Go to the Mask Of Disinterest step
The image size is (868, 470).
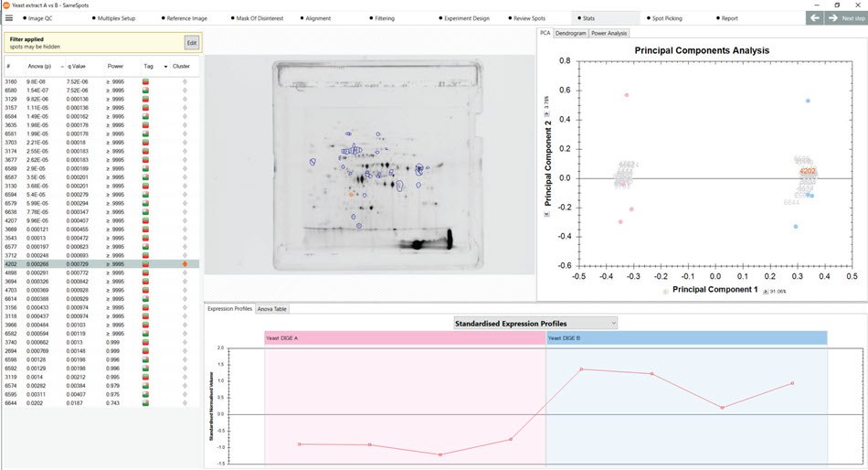pos(257,18)
